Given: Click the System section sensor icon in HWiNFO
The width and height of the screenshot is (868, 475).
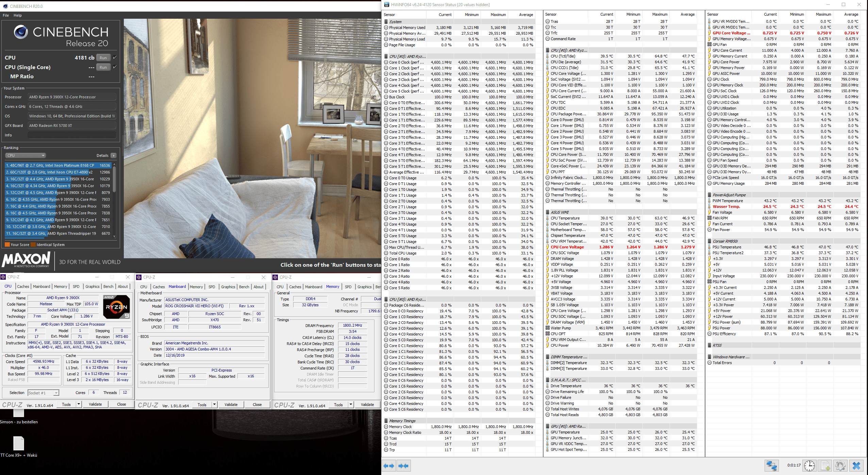Looking at the screenshot, I should (386, 22).
